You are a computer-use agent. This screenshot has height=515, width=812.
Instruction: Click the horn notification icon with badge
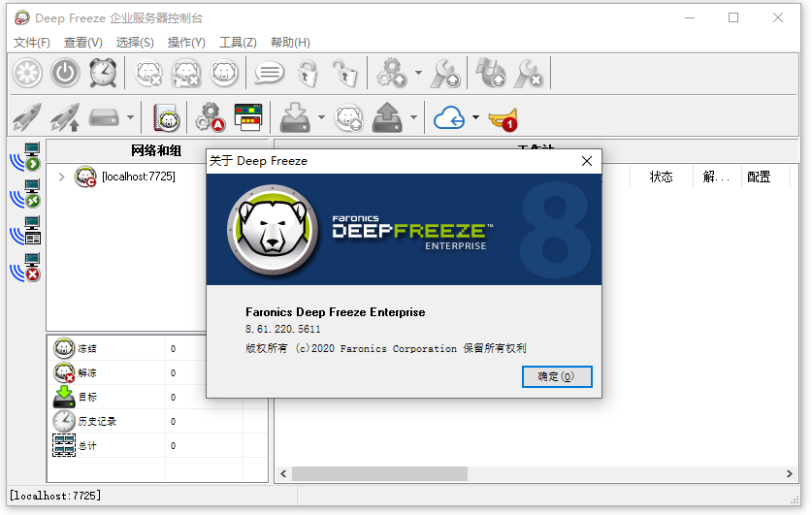pos(503,119)
